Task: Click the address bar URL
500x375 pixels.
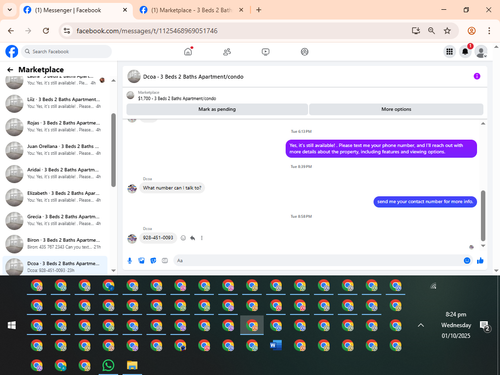Action: 147,31
